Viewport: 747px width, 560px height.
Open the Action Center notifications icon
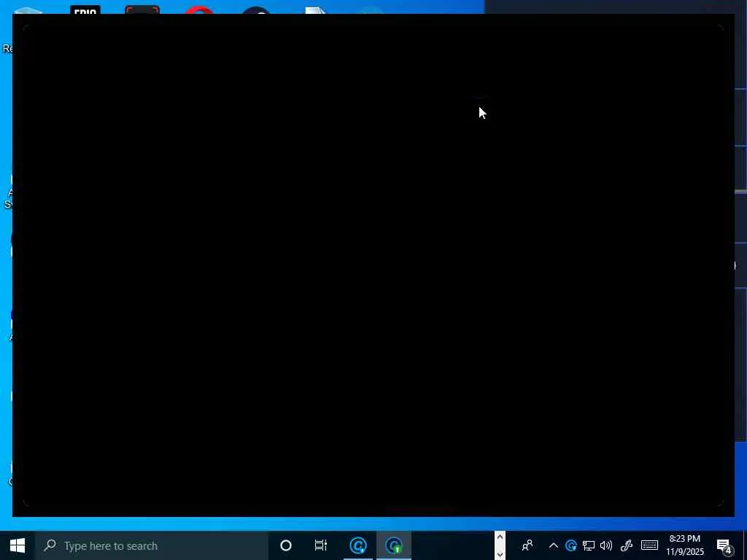point(724,545)
